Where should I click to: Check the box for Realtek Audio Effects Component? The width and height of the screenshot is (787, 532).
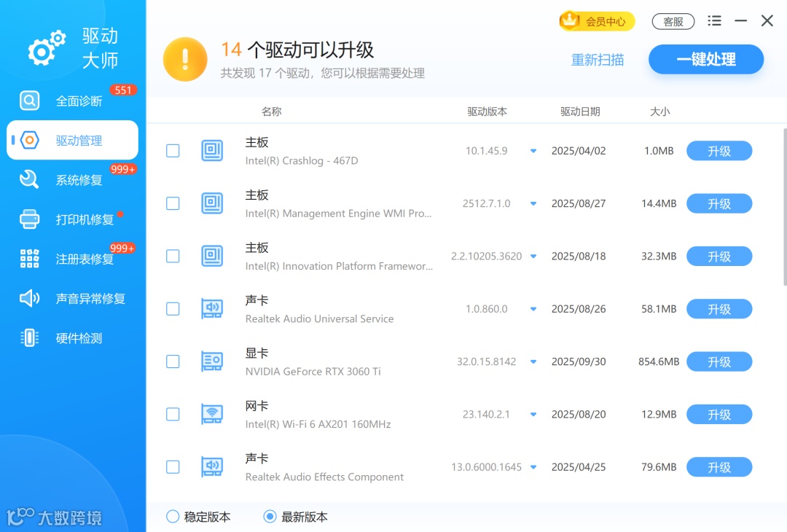tap(173, 466)
